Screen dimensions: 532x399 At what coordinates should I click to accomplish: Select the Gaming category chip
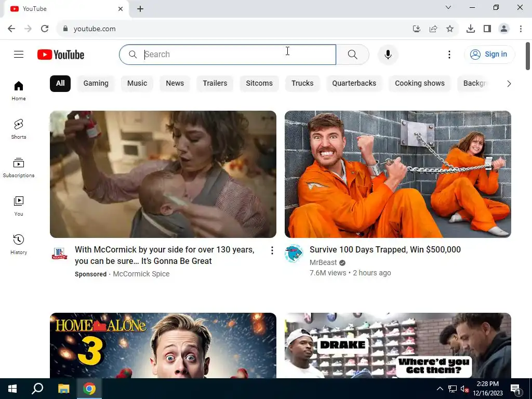[x=96, y=84]
